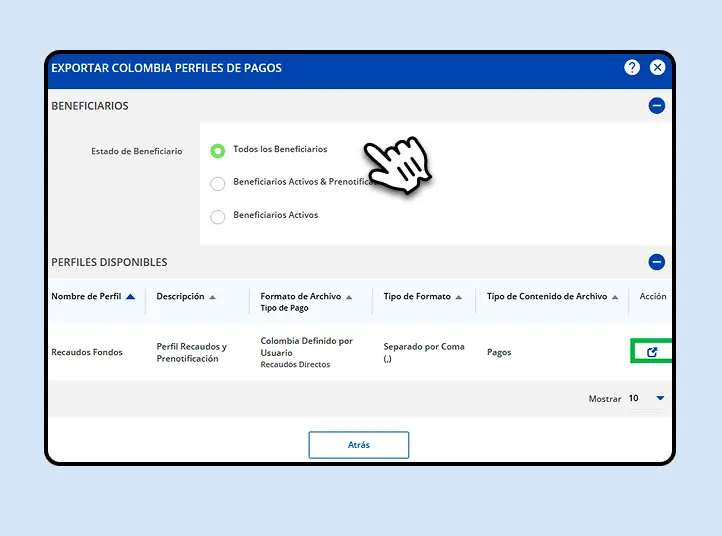The height and width of the screenshot is (536, 722).
Task: Click Recaudos Directos payment type text
Action: (x=295, y=364)
